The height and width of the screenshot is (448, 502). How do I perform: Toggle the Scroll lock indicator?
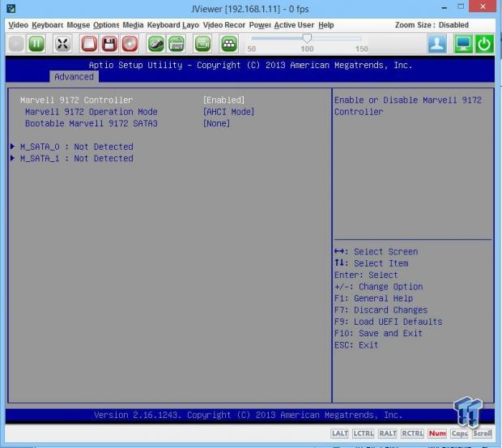coord(482,433)
